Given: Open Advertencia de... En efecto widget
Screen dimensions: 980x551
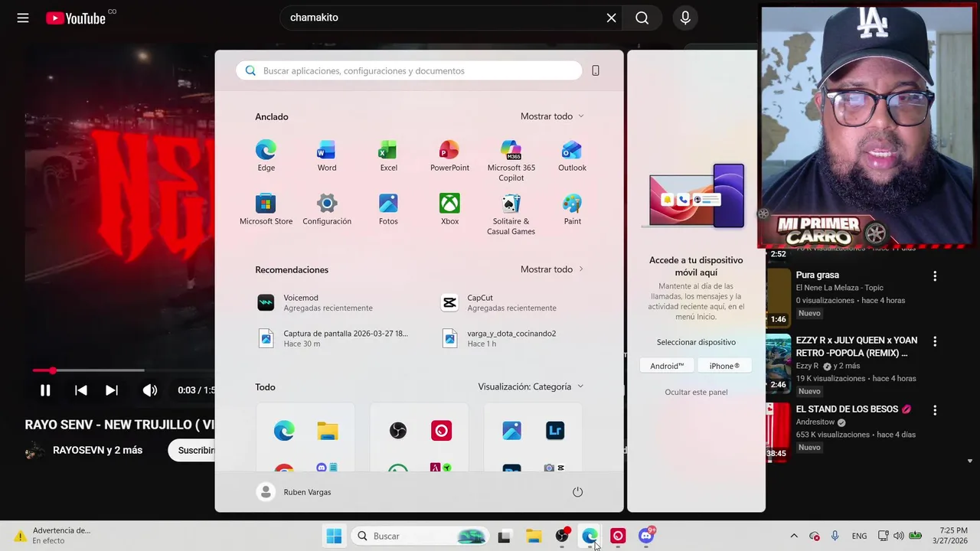Looking at the screenshot, I should point(52,536).
